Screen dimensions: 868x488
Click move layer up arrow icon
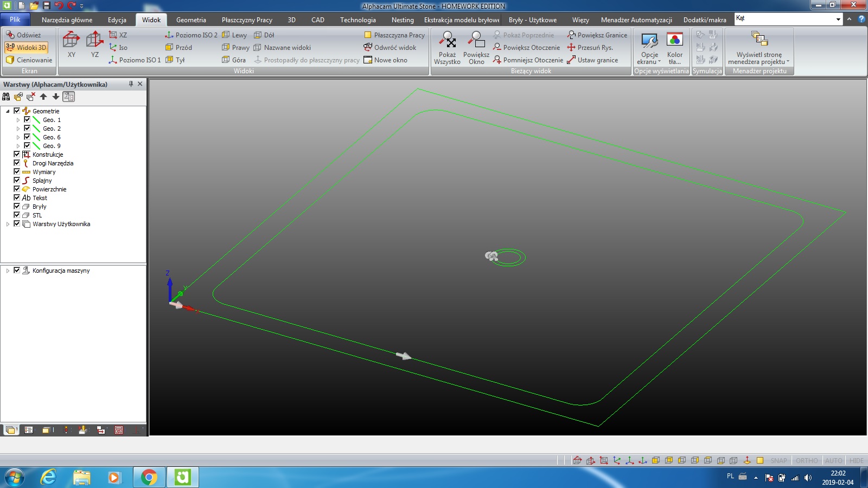(x=43, y=97)
